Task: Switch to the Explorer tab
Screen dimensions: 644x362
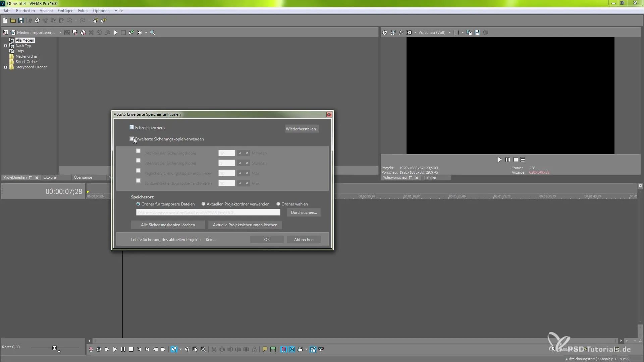Action: click(50, 177)
